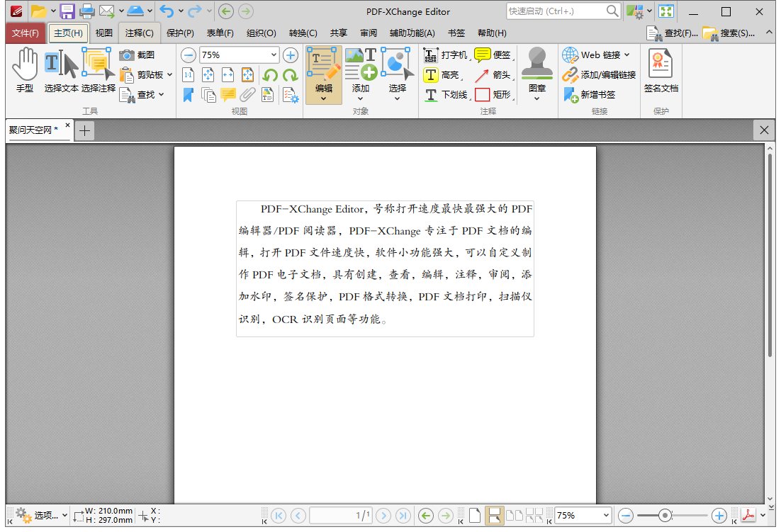
Task: Select the Typewriter (打字机) tool
Action: pyautogui.click(x=445, y=55)
